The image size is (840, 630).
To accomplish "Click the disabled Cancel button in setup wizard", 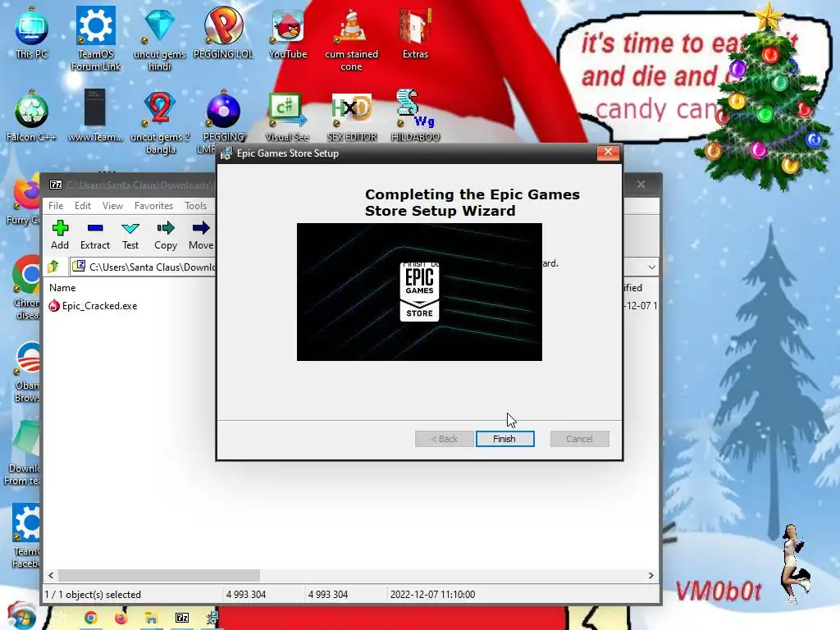I will pos(579,439).
